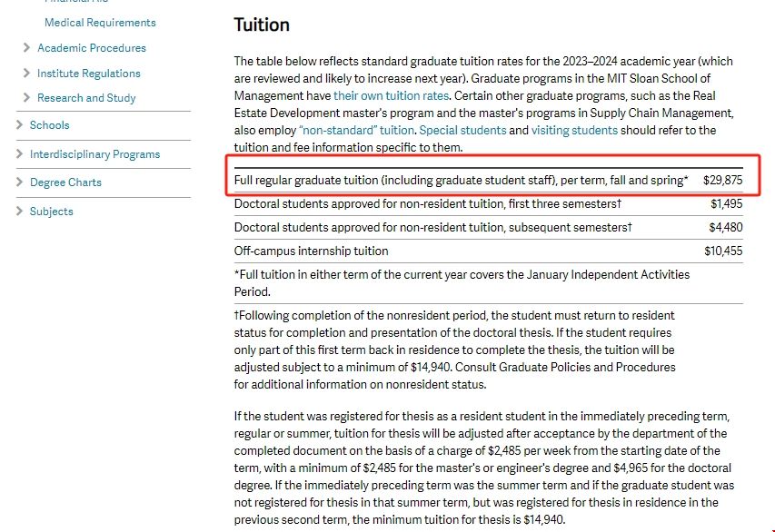Expand the Research and Study chevron

[26, 98]
